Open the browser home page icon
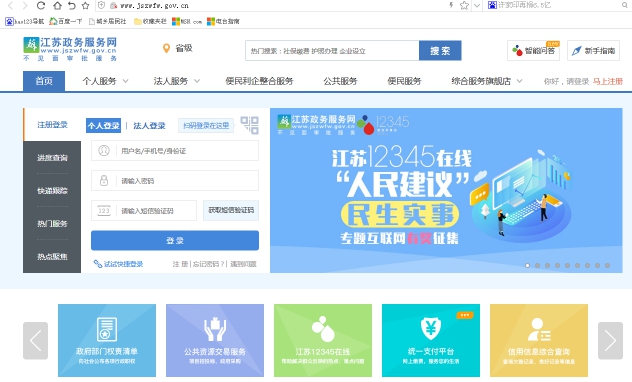632x382 pixels. pyautogui.click(x=58, y=6)
